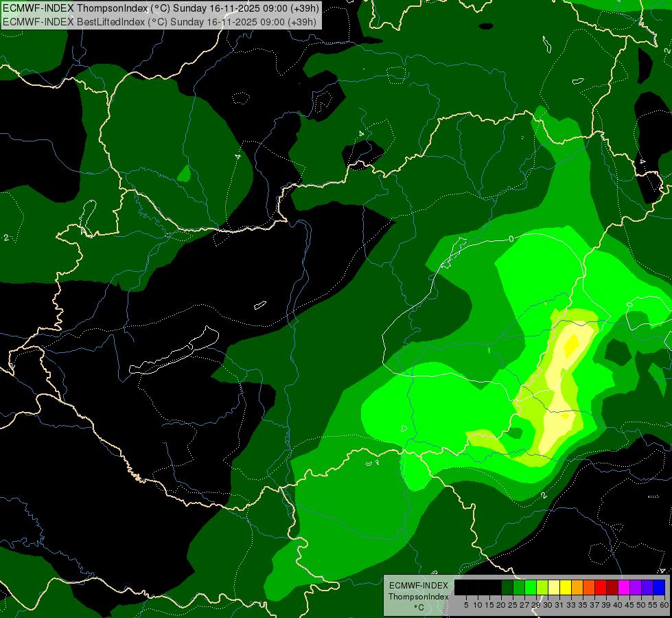The width and height of the screenshot is (672, 618).
Task: Click the BestLiftedIndex title line
Action: pos(159,22)
